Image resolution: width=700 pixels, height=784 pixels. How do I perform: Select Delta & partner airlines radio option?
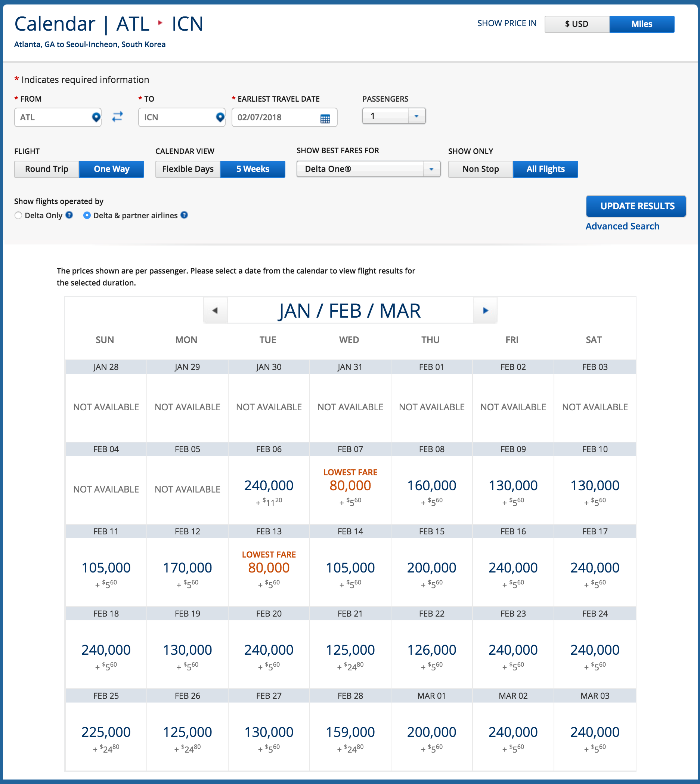tap(87, 215)
